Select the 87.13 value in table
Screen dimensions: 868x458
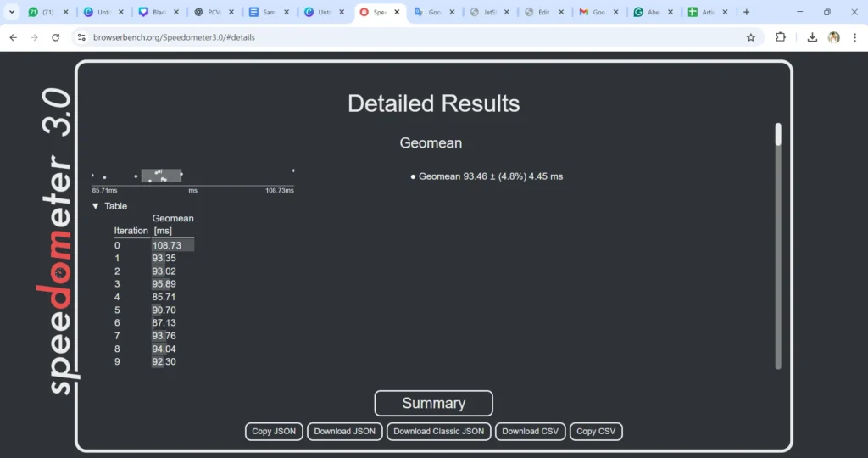click(x=164, y=323)
